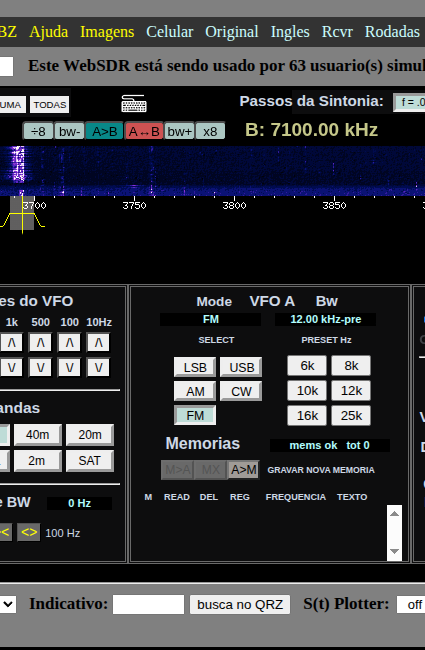Jump to the 2m band

click(x=38, y=461)
